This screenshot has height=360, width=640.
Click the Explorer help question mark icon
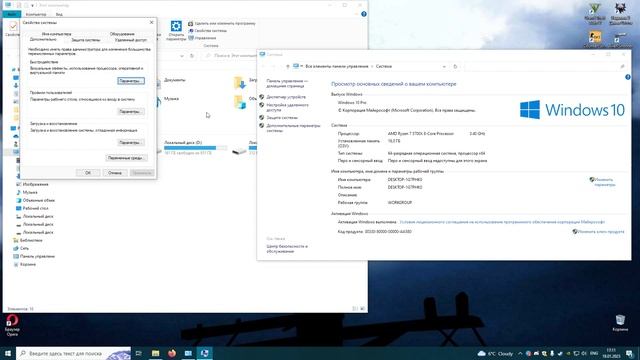(364, 14)
